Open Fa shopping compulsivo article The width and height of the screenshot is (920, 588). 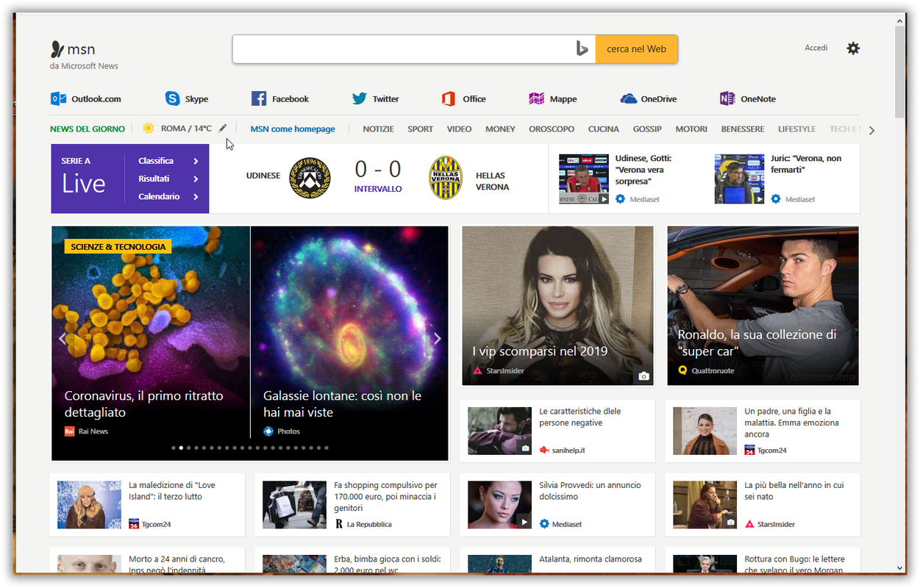click(x=352, y=505)
